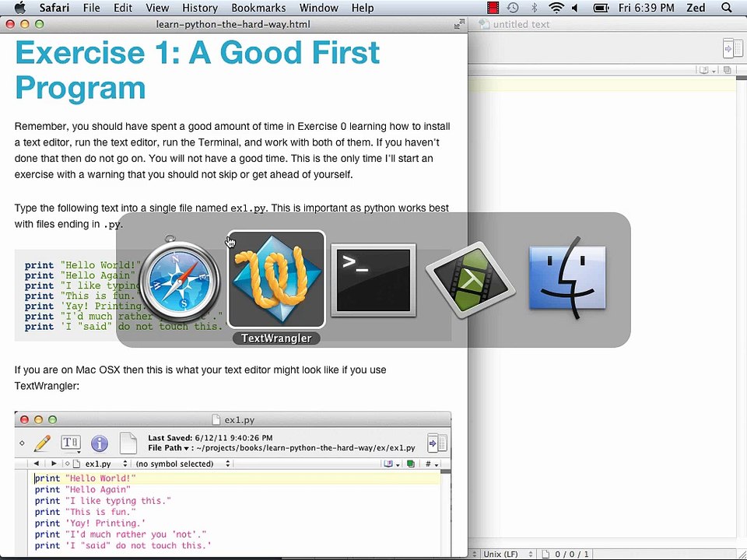The height and width of the screenshot is (560, 747).
Task: Open the # popup in ex1.py screenshot
Action: coord(432,464)
